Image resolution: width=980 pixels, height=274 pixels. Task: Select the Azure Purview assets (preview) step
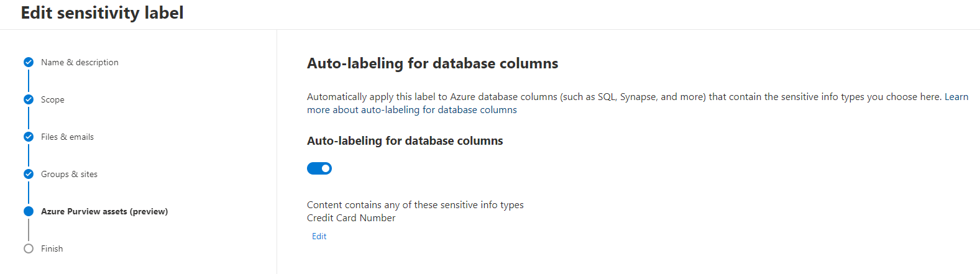tap(104, 211)
